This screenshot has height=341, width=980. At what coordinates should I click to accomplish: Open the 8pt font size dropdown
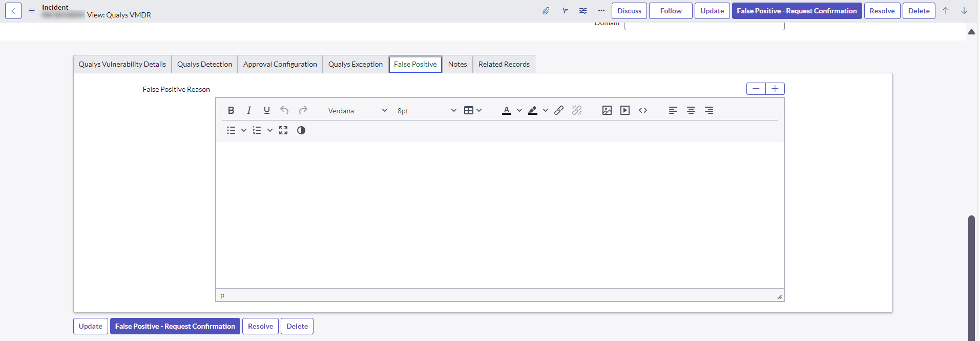pyautogui.click(x=426, y=111)
